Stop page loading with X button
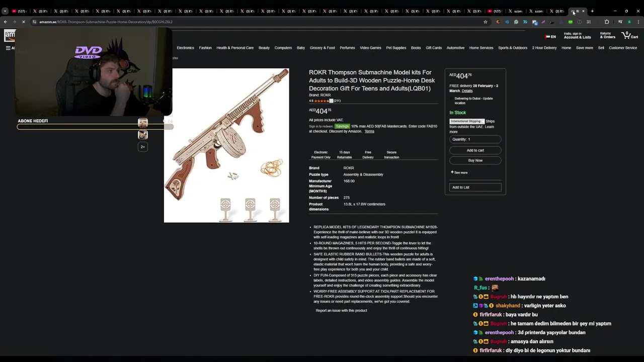Viewport: 644px width, 362px height. 23,22
